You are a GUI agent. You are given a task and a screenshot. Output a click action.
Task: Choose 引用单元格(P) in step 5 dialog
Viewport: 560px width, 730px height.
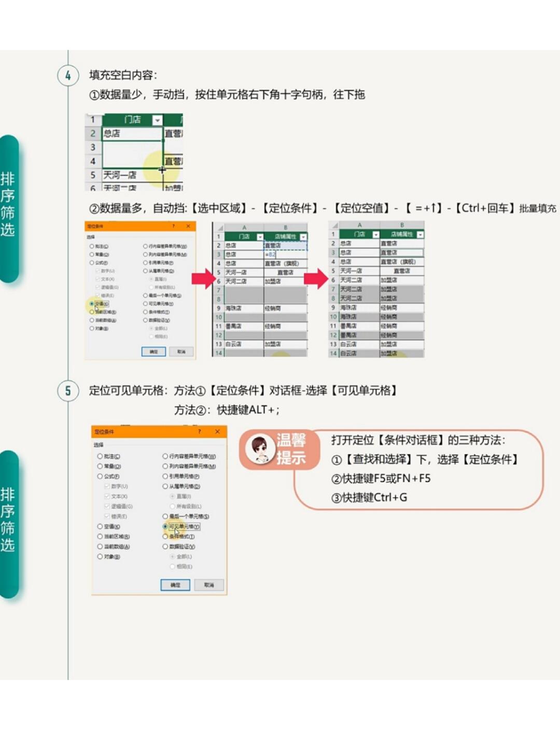(165, 476)
